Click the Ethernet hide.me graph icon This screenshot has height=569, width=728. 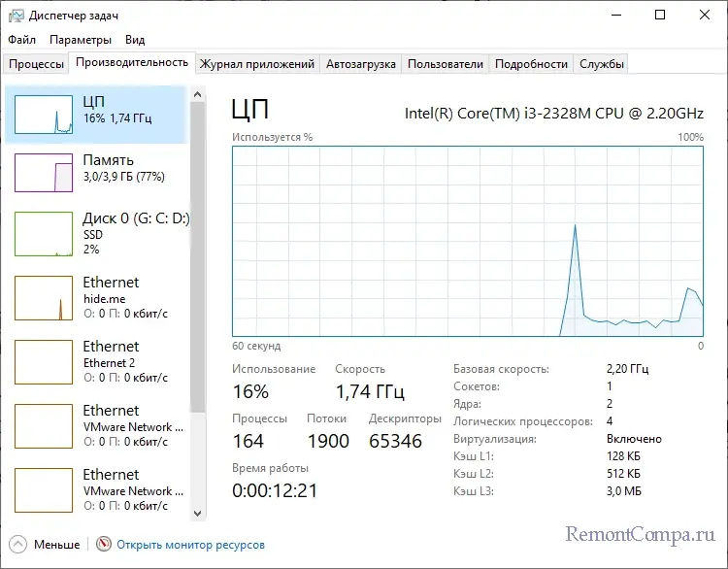click(45, 298)
